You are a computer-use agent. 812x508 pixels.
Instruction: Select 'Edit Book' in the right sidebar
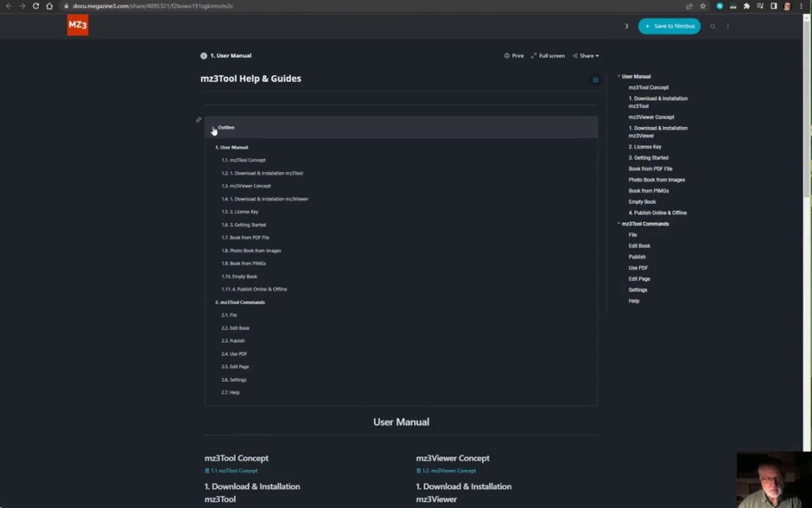(640, 246)
